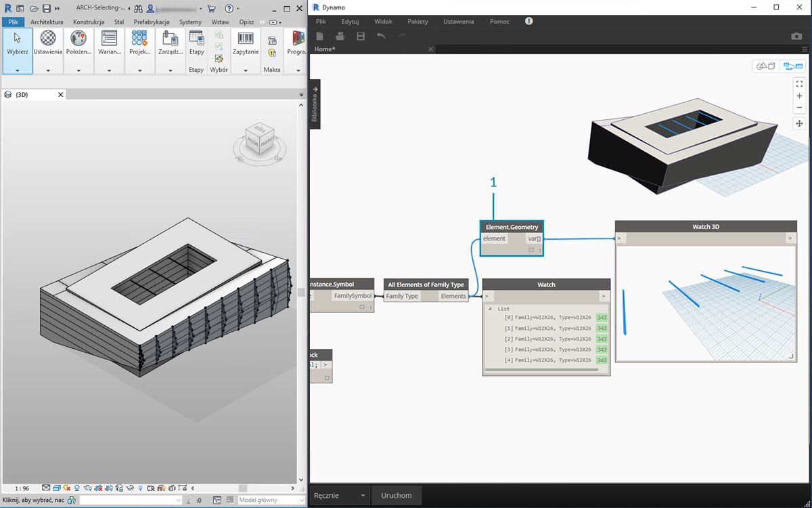
Task: Open Ustawienia menu in Dynamo
Action: (x=459, y=22)
